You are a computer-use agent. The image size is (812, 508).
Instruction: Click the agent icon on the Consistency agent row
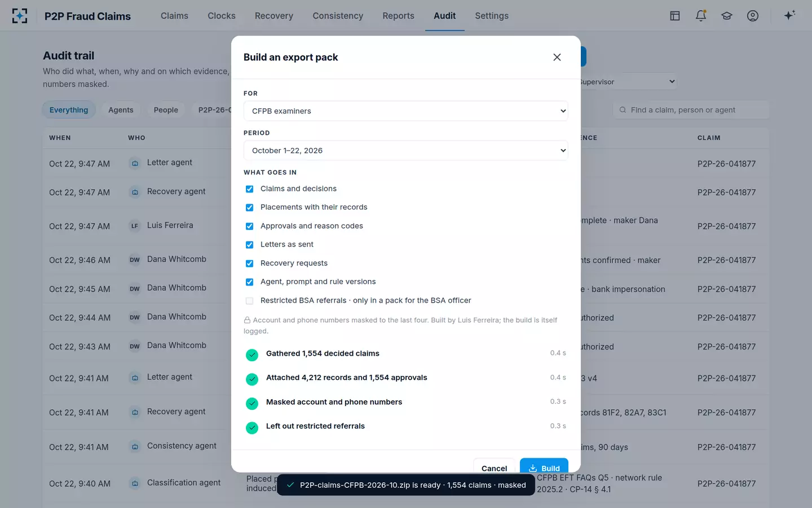pos(135,447)
